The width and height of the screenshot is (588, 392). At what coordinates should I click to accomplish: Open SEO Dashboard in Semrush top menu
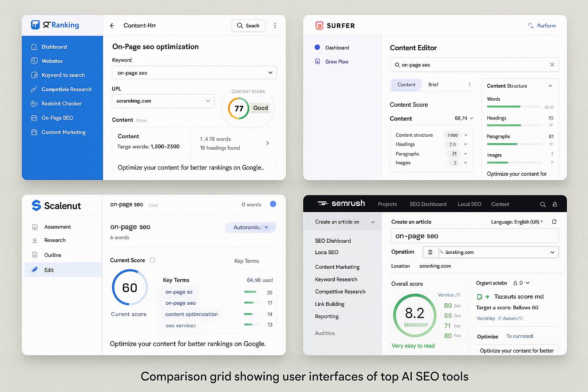(x=428, y=204)
